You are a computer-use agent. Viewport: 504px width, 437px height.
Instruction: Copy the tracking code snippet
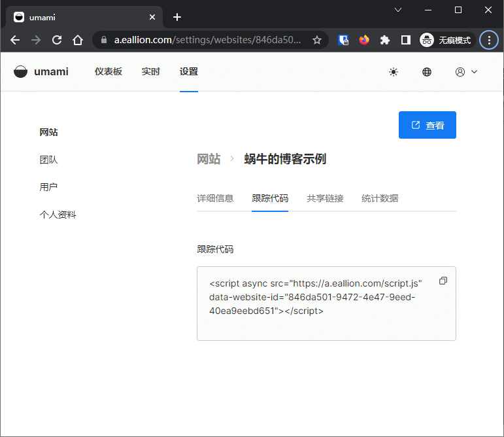443,281
